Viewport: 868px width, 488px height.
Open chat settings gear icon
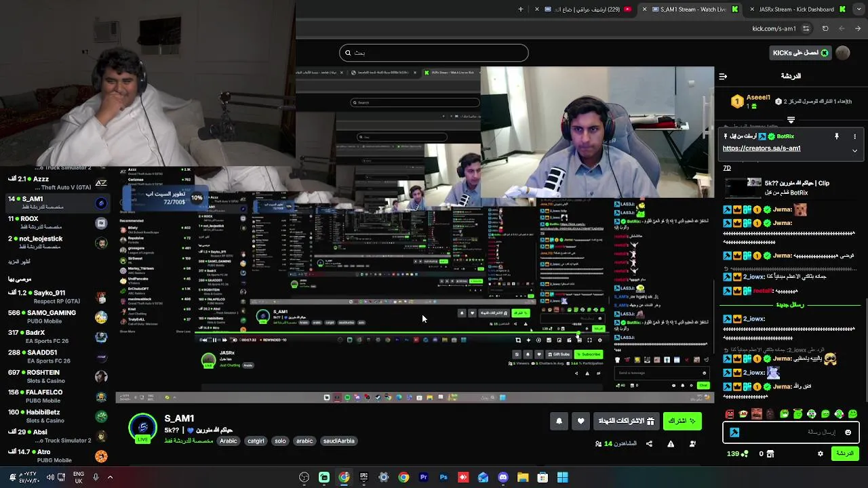coord(821,453)
